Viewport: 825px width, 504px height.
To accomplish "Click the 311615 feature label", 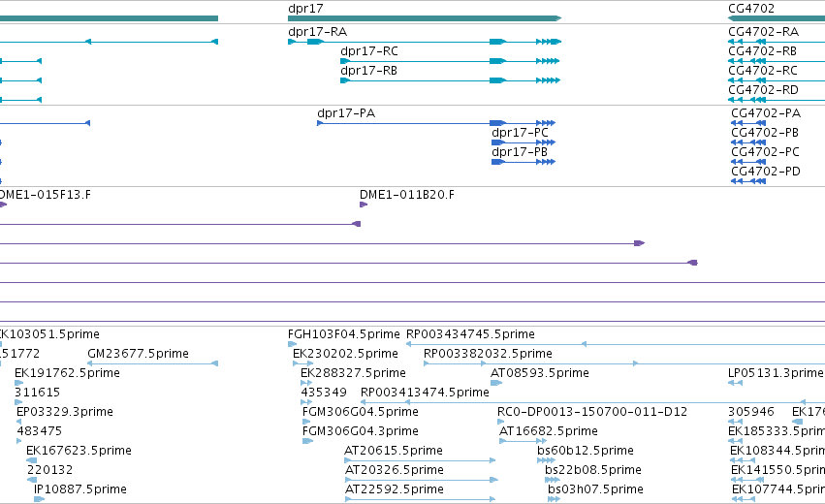I will tap(38, 393).
